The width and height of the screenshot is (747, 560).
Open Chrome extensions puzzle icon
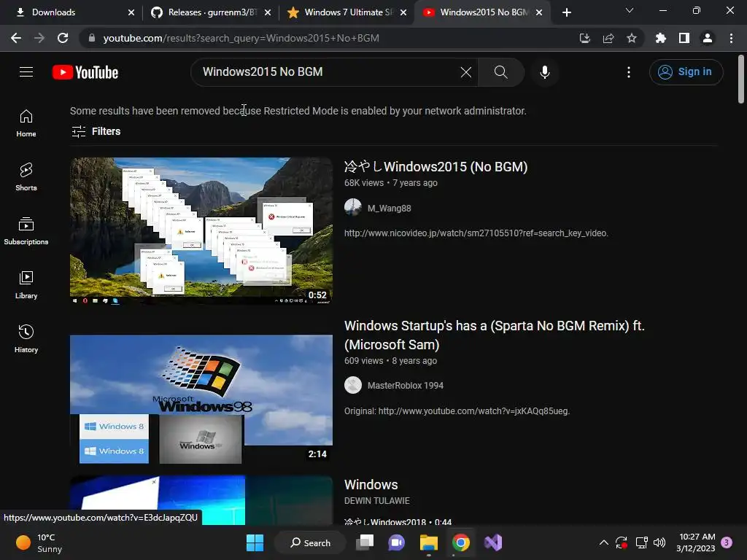tap(661, 38)
